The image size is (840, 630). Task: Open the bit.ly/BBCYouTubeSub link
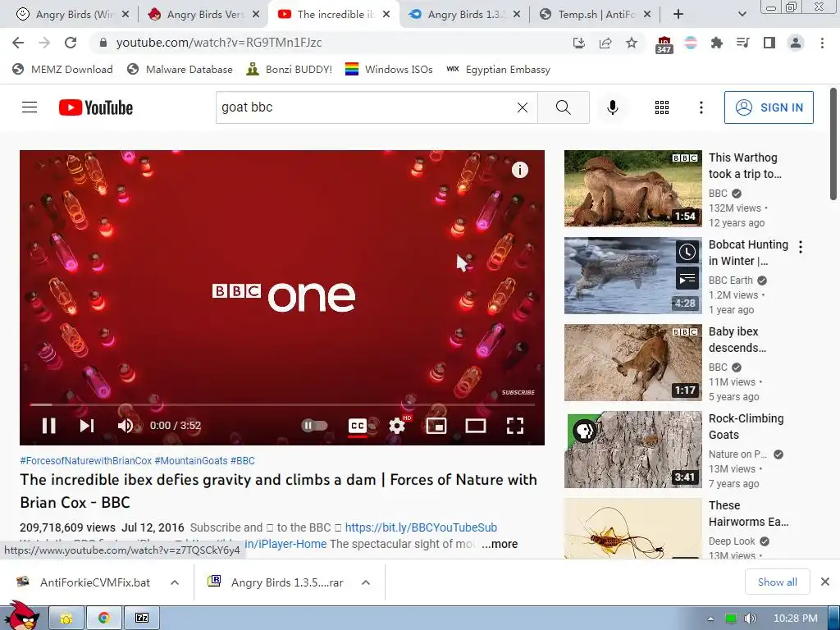pos(421,527)
